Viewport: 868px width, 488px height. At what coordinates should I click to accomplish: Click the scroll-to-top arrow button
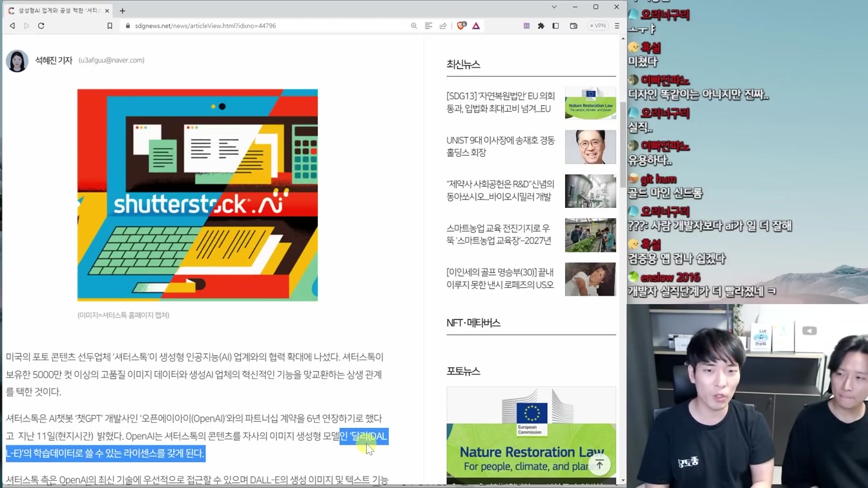[x=599, y=465]
